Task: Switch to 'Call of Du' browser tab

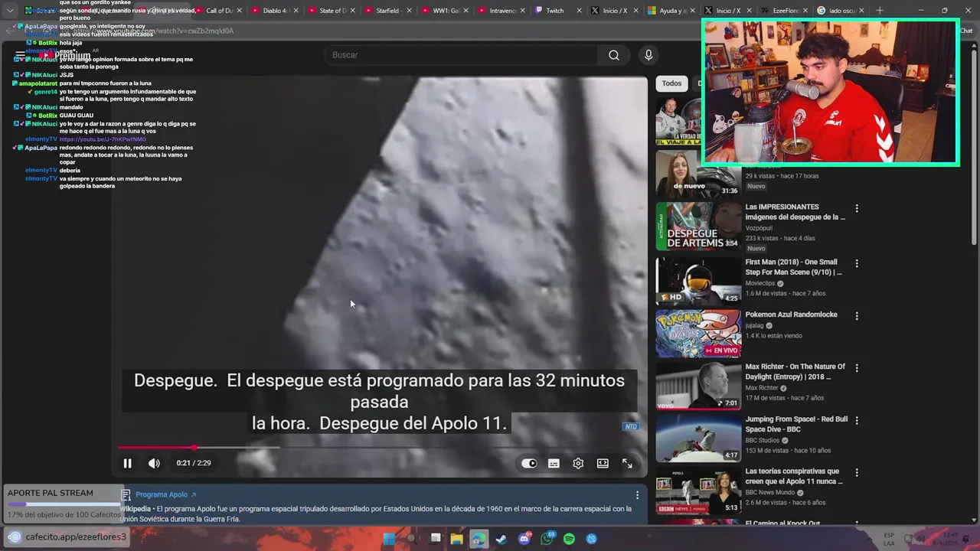Action: click(x=219, y=11)
